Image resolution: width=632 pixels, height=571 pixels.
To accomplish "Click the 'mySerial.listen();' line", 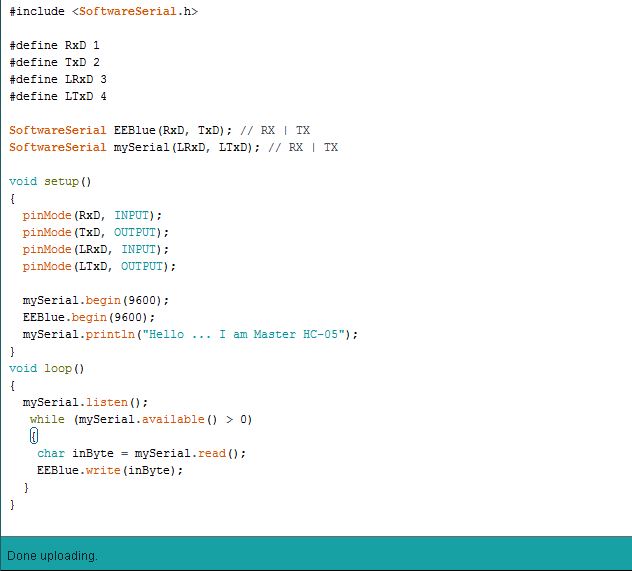I will coord(85,403).
